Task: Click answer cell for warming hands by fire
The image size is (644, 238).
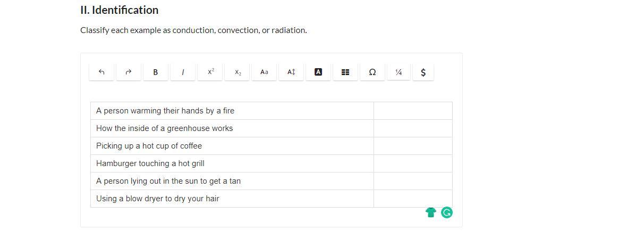Action: pos(413,111)
